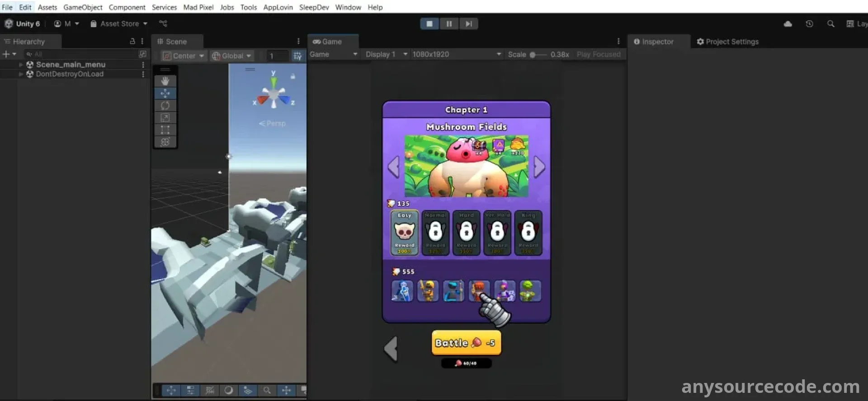Switch to the Project Settings tab
This screenshot has width=868, height=401.
(727, 42)
